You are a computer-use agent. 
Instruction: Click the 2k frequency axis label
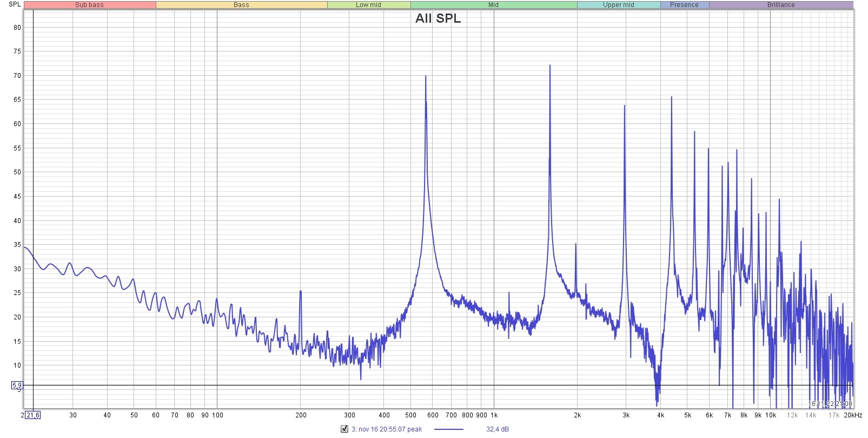point(578,415)
